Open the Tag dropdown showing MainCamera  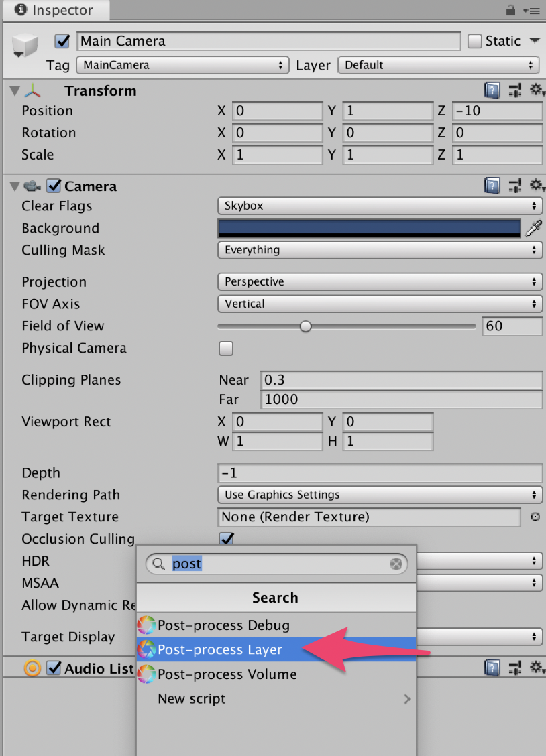[x=182, y=65]
